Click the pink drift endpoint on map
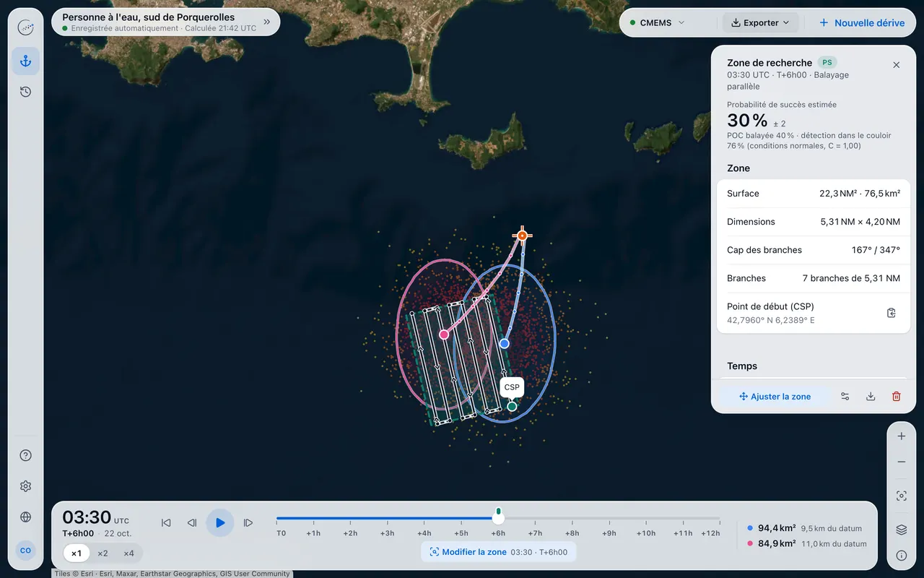 pos(444,335)
